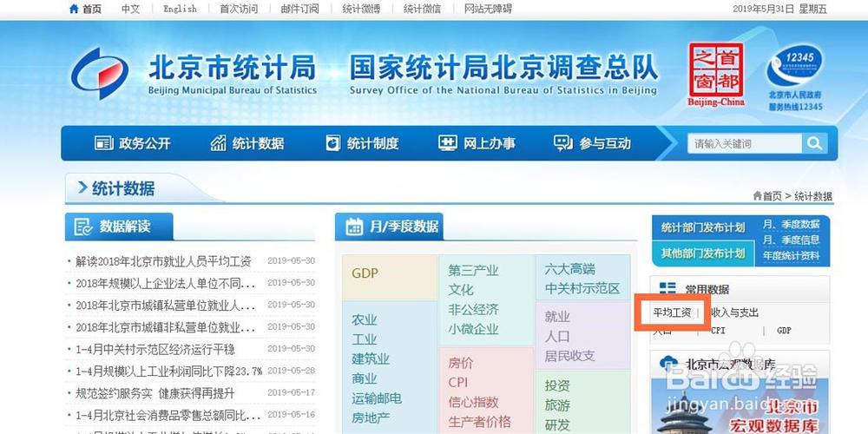Open 中关村示范区 data link

coord(582,288)
